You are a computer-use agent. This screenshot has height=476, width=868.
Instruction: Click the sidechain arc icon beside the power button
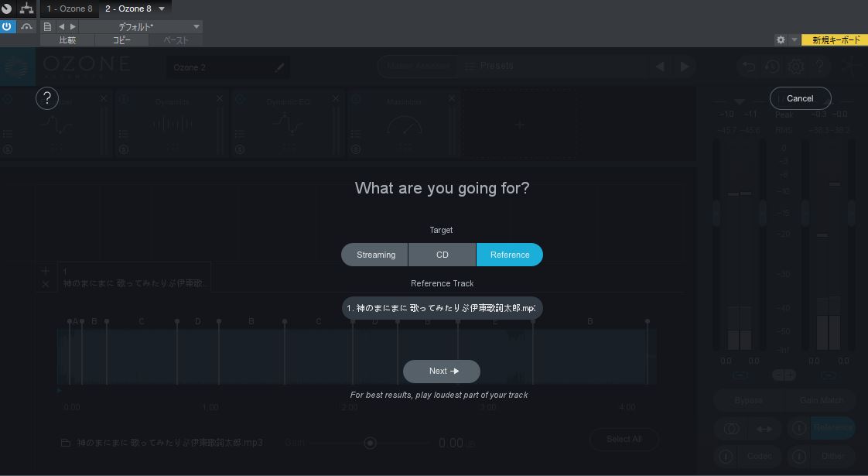click(26, 26)
